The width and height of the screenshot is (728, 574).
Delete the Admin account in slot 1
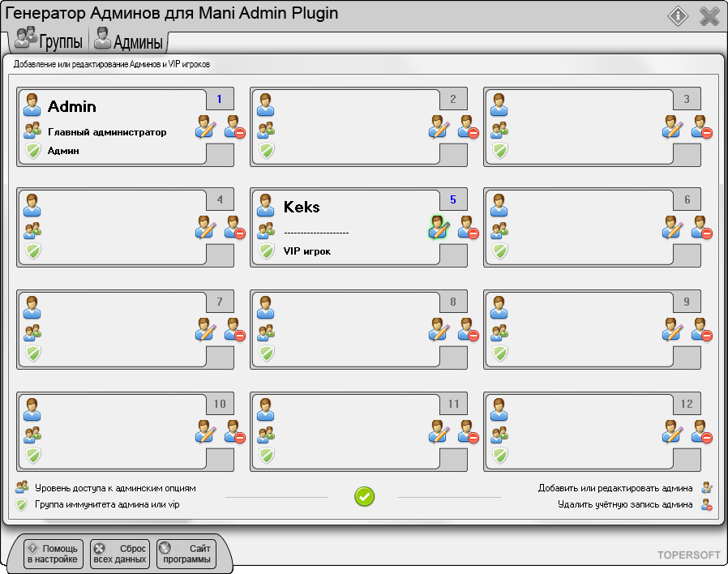(235, 126)
